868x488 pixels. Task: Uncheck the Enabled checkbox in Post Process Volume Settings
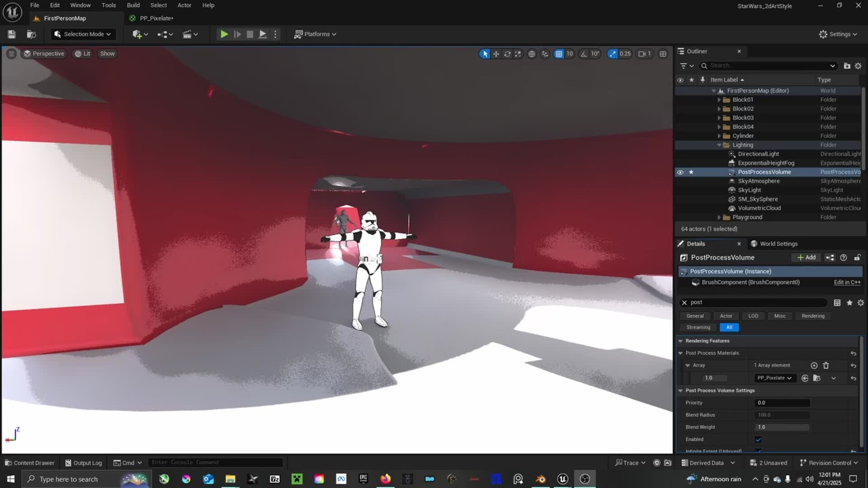click(758, 439)
